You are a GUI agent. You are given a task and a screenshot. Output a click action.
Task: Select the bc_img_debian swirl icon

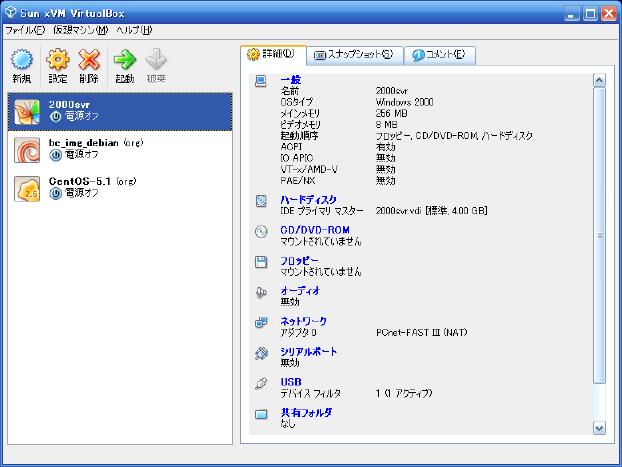(27, 150)
